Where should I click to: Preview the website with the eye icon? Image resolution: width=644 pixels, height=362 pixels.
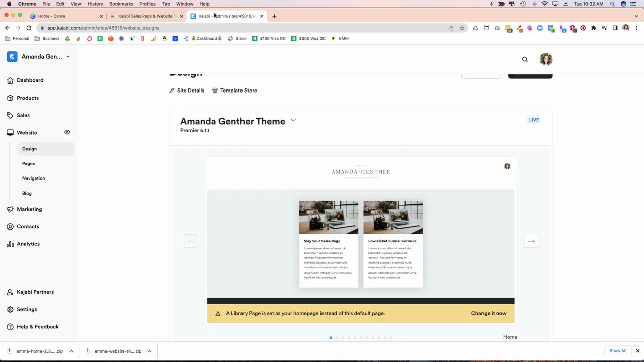coord(67,132)
